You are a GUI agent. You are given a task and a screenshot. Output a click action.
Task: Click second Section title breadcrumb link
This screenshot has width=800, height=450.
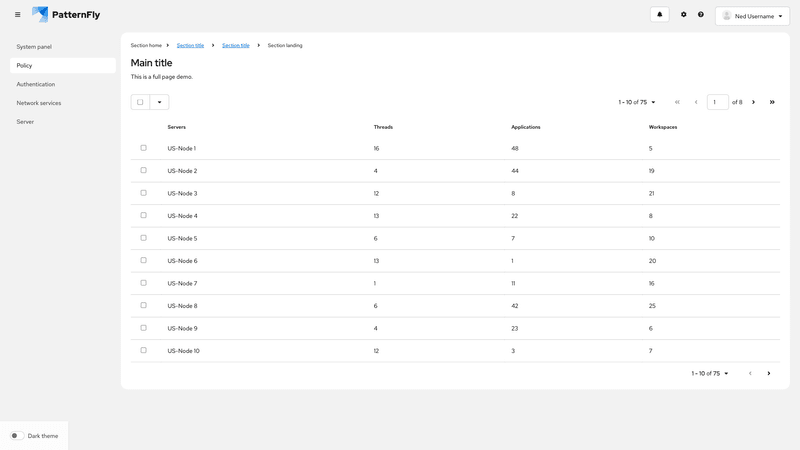click(236, 45)
